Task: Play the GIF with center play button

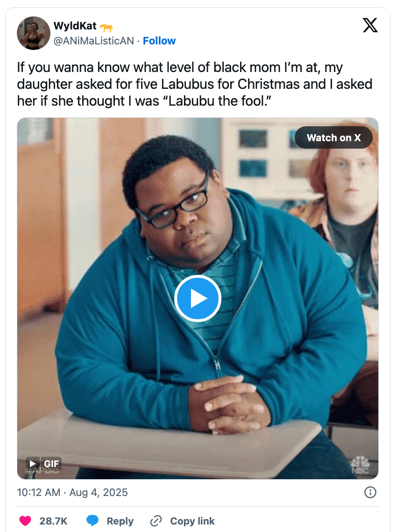Action: point(198,299)
